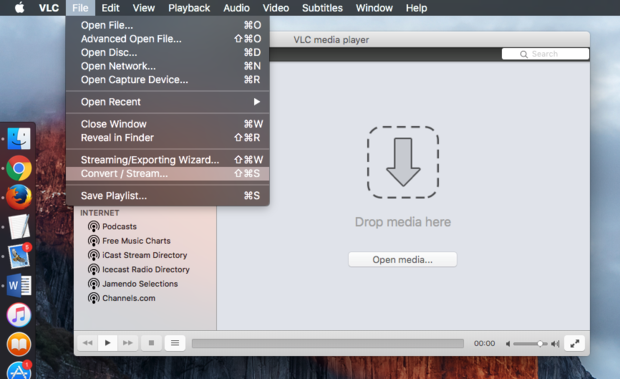
Task: Open the Audio menu
Action: click(x=236, y=8)
